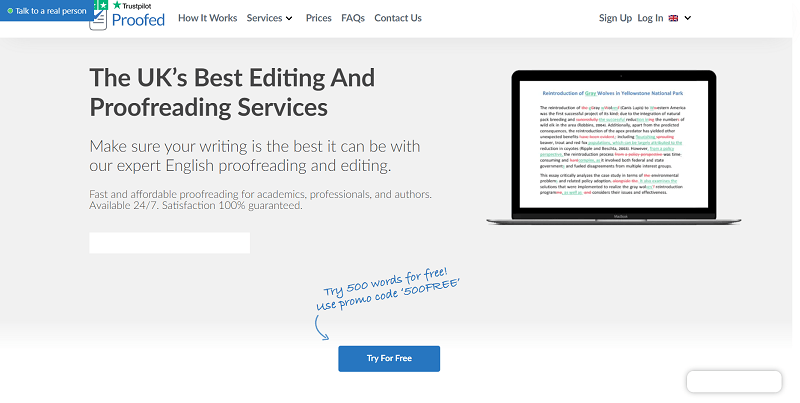
Task: Open the How It Works page
Action: [206, 18]
